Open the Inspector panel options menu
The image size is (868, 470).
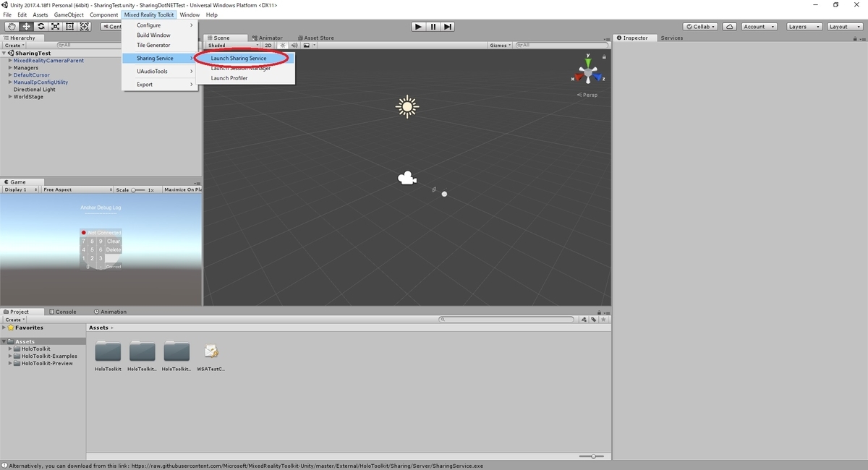tap(861, 38)
